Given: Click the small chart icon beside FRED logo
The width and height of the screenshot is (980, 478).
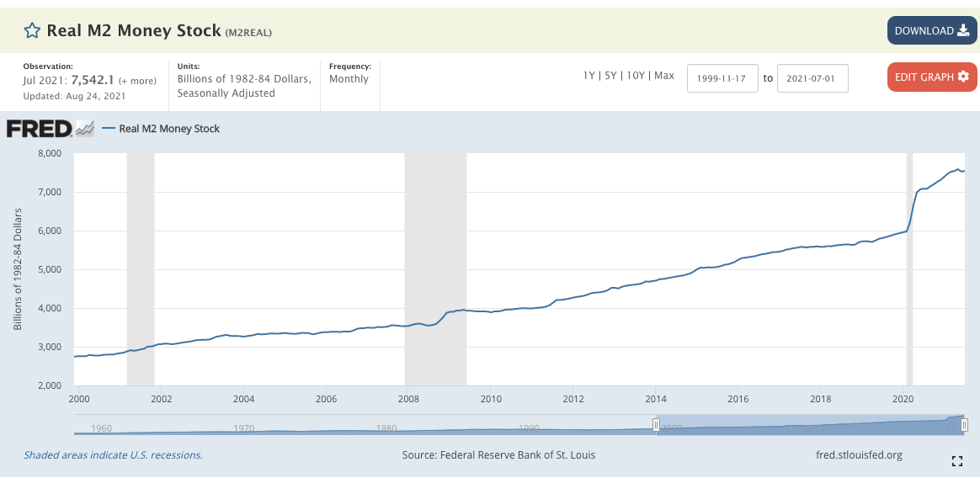Looking at the screenshot, I should pyautogui.click(x=84, y=129).
